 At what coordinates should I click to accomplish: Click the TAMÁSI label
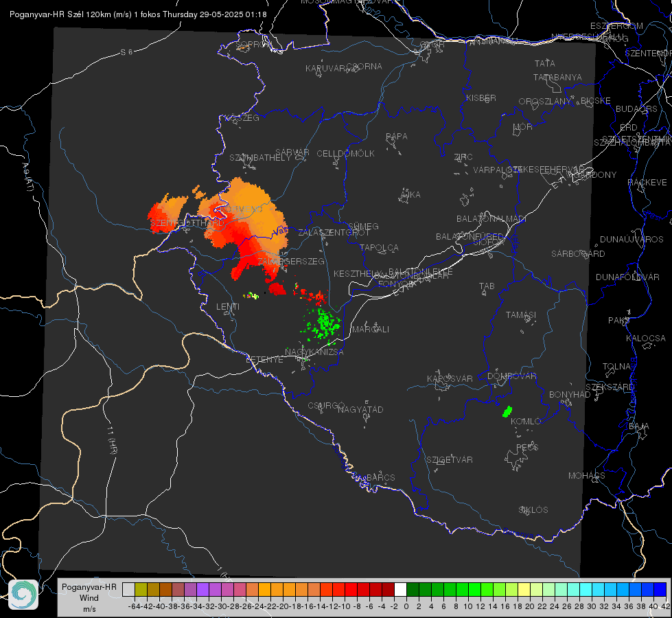[x=521, y=314]
